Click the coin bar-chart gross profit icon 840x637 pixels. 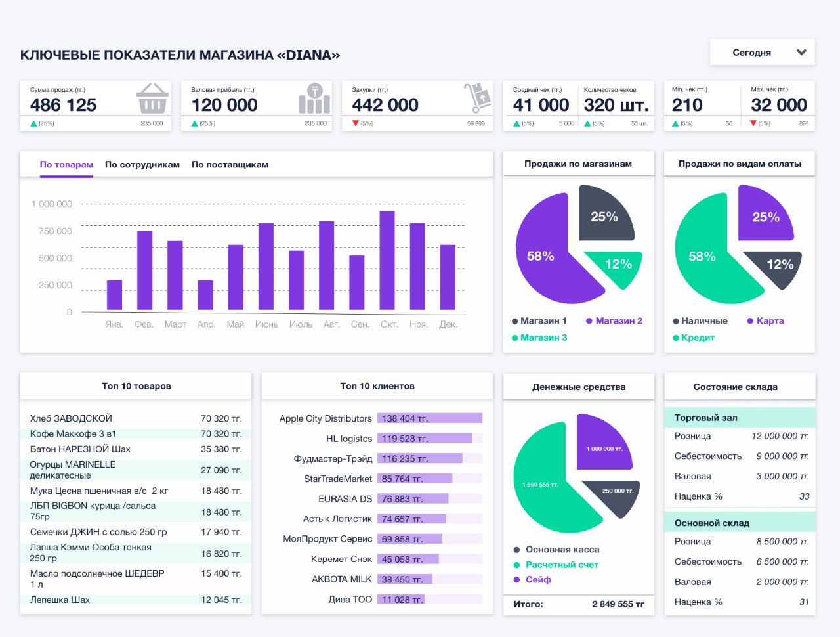tap(314, 99)
